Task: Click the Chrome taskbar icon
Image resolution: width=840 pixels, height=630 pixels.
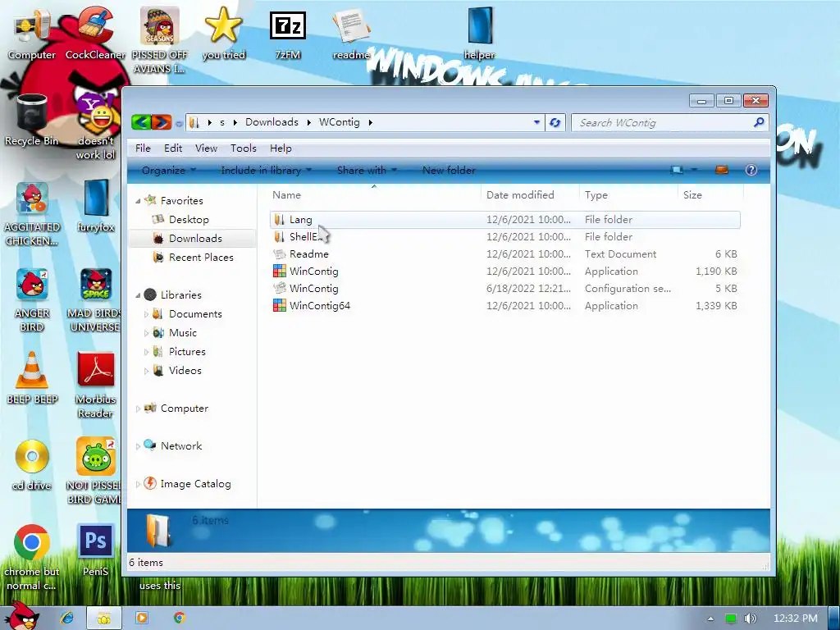Action: pos(180,619)
